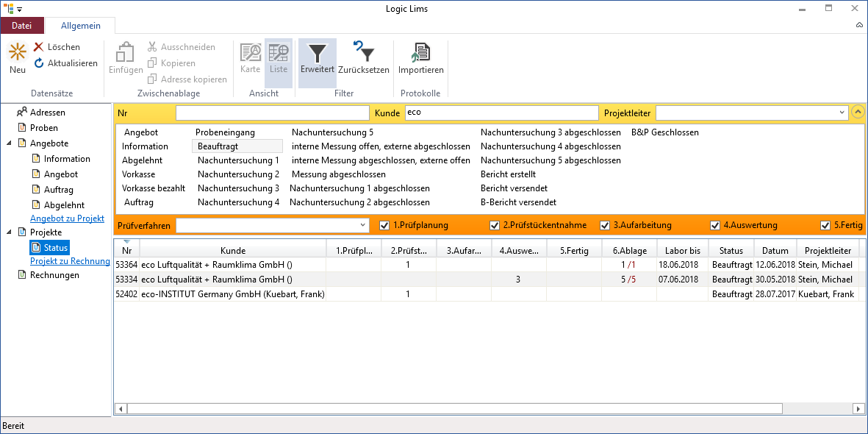The height and width of the screenshot is (434, 868).
Task: Reset filters with Zurücksetzen
Action: pos(364,59)
